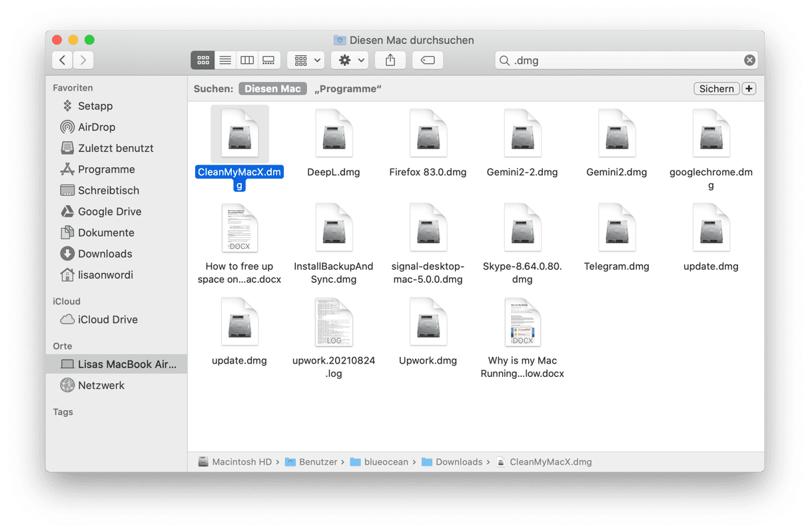
Task: Go forward with the right arrow button
Action: [x=83, y=60]
